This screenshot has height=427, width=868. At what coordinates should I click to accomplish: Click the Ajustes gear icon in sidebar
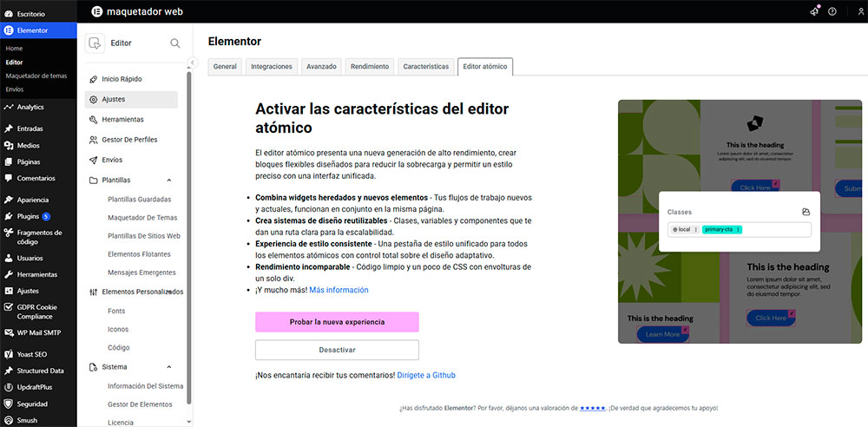[x=93, y=99]
